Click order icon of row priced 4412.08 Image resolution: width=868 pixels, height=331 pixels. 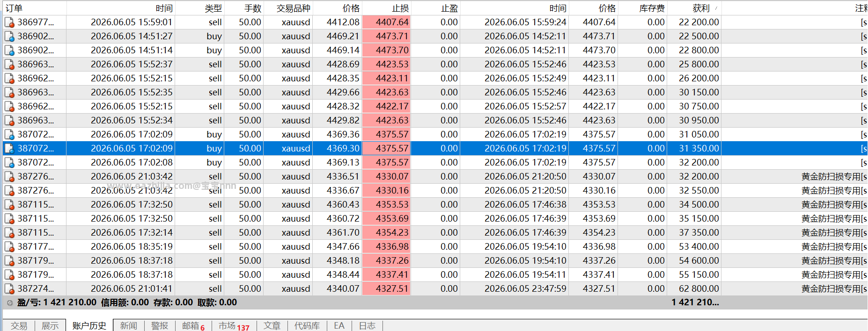click(9, 22)
